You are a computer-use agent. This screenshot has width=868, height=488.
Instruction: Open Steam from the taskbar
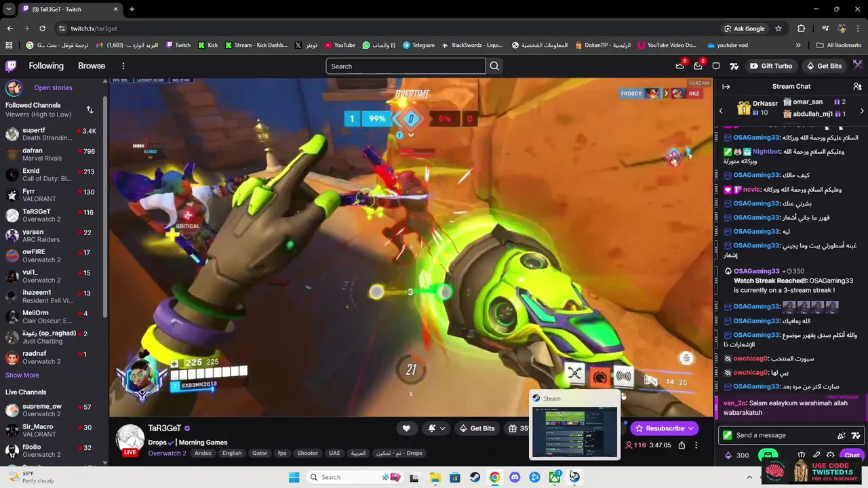coord(475,477)
